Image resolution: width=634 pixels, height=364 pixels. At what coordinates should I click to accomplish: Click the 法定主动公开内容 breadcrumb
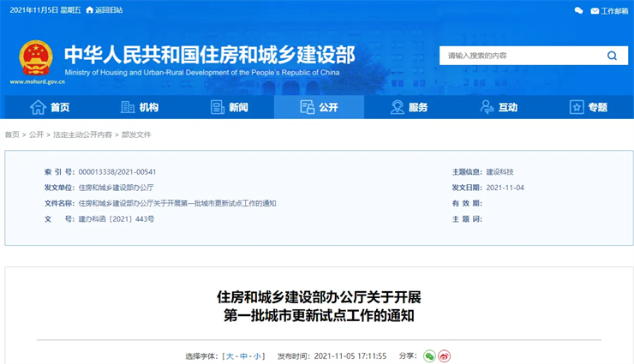(82, 134)
